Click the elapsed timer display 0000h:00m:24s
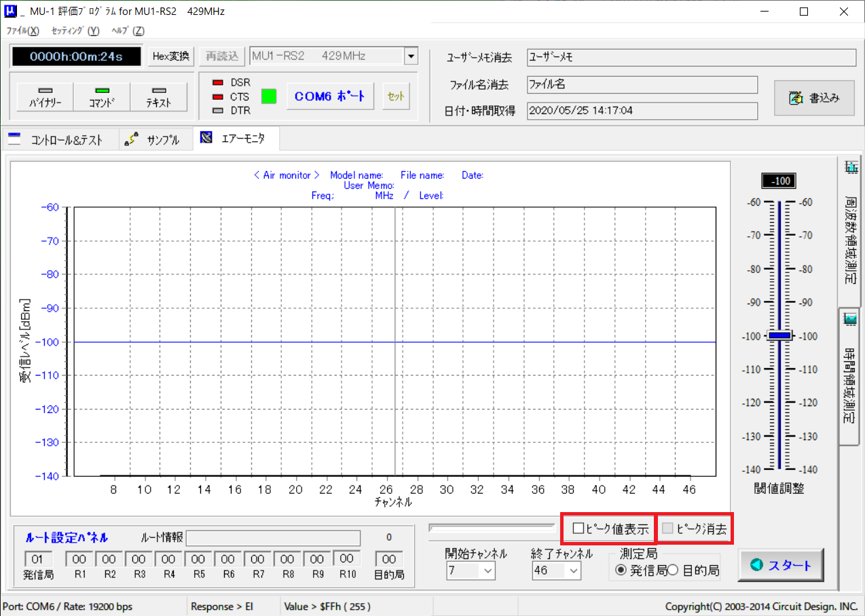The width and height of the screenshot is (865, 616). click(x=76, y=56)
